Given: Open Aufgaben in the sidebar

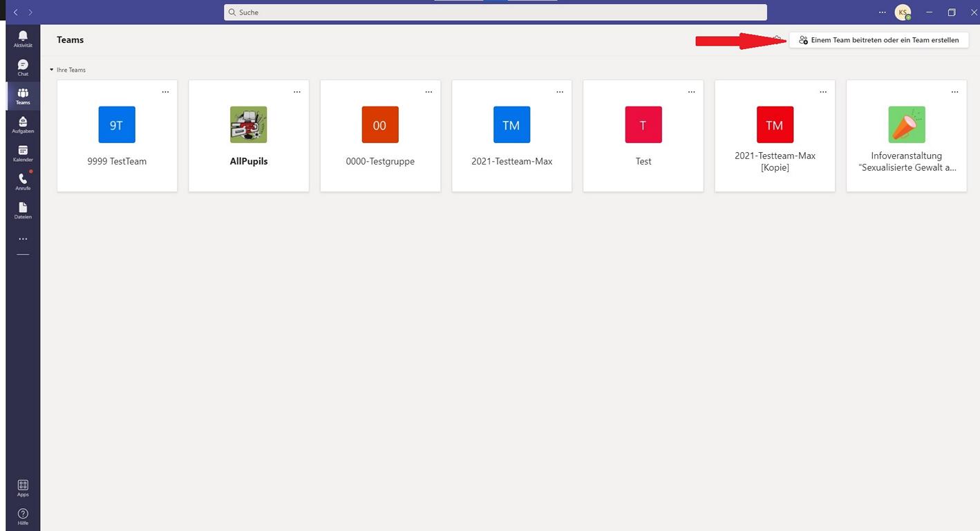Looking at the screenshot, I should (x=23, y=124).
